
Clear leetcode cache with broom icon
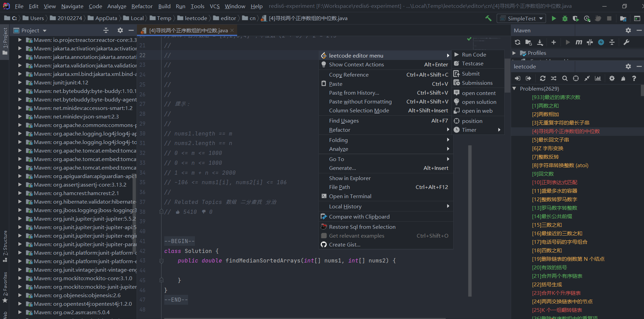623,78
